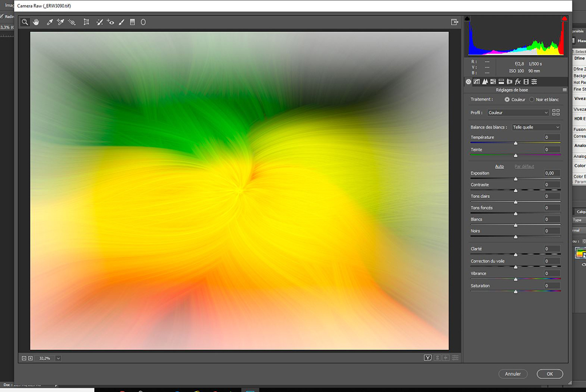Viewport: 586px width, 392px height.
Task: Browse profiles with grid icon
Action: [x=556, y=113]
